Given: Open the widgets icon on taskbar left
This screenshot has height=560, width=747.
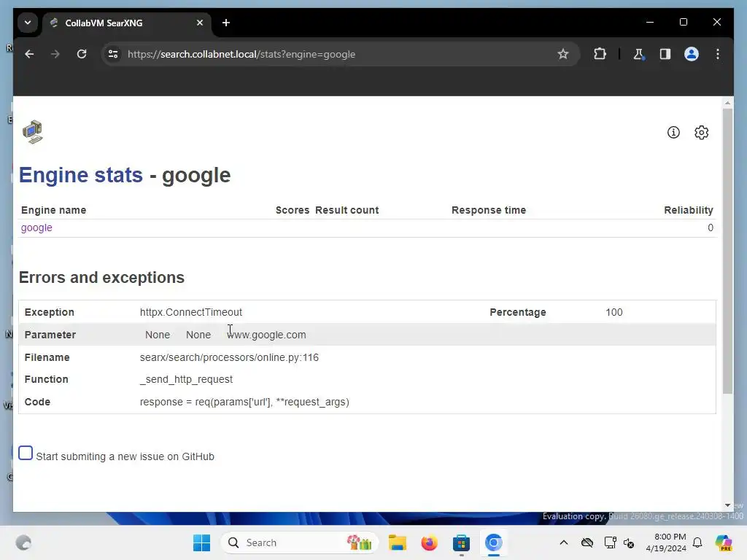Looking at the screenshot, I should [x=23, y=542].
